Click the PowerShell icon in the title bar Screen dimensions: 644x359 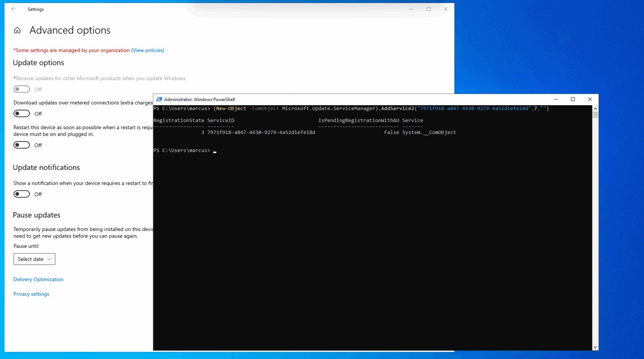pos(159,99)
